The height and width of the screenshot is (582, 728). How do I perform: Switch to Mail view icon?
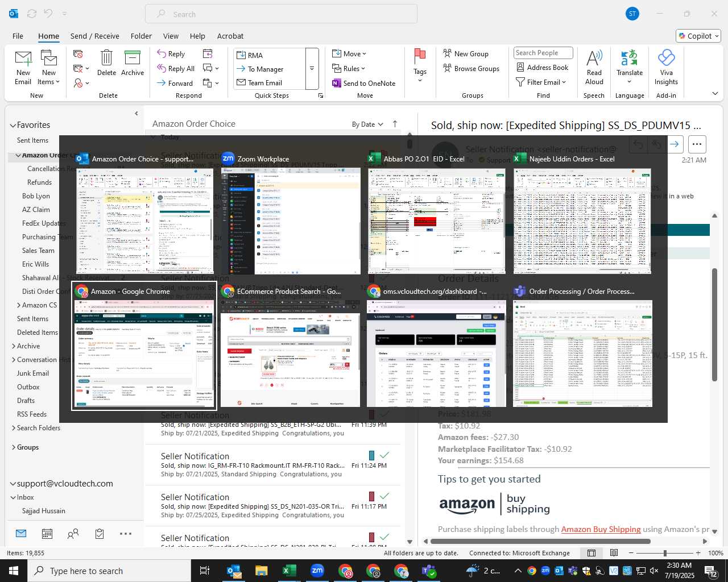point(21,534)
